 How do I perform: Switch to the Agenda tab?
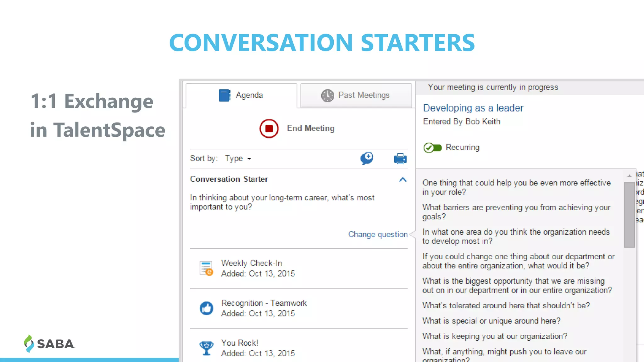click(241, 95)
